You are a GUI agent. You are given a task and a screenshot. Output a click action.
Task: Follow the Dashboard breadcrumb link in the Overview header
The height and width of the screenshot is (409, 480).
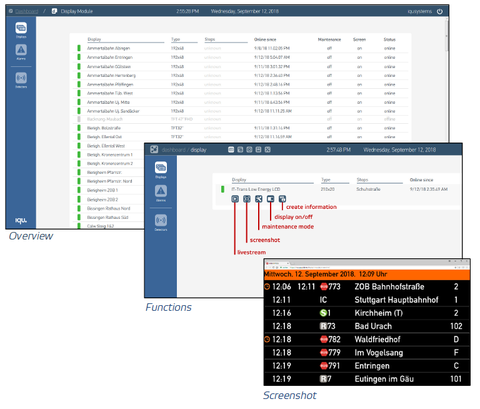26,11
